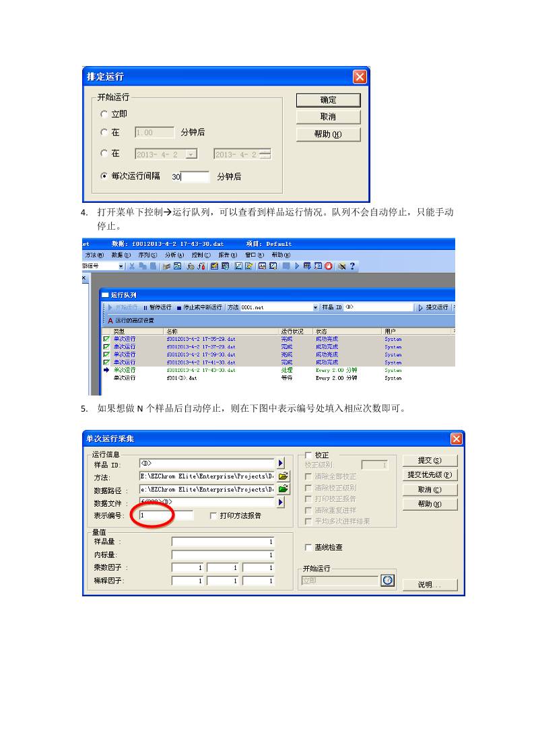Click the cut scissors icon in the toolbar
This screenshot has height=756, width=534.
click(x=132, y=266)
